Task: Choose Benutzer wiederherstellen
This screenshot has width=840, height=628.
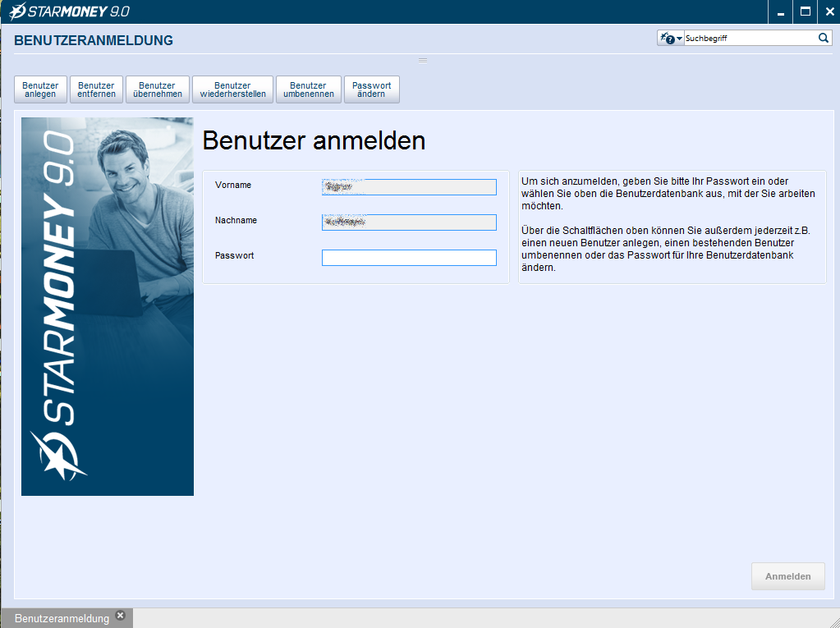Action: pyautogui.click(x=232, y=89)
